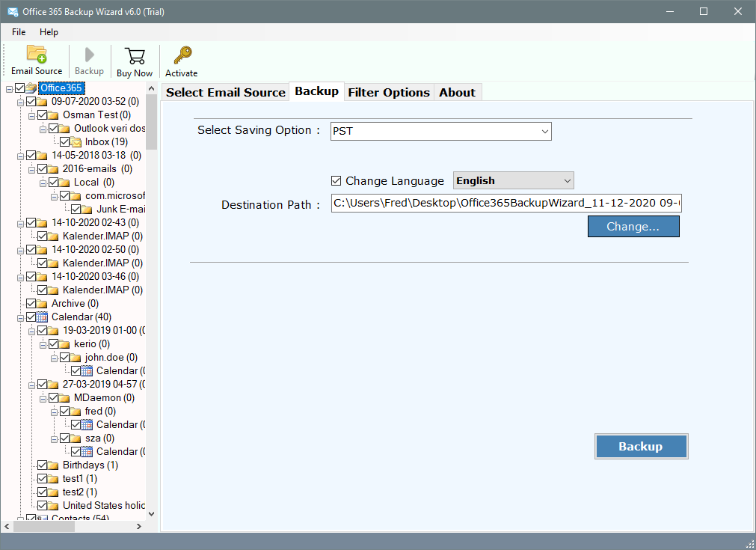756x550 pixels.
Task: Uncheck the 09-07-2020 03-52 (0) checkbox
Action: point(31,101)
